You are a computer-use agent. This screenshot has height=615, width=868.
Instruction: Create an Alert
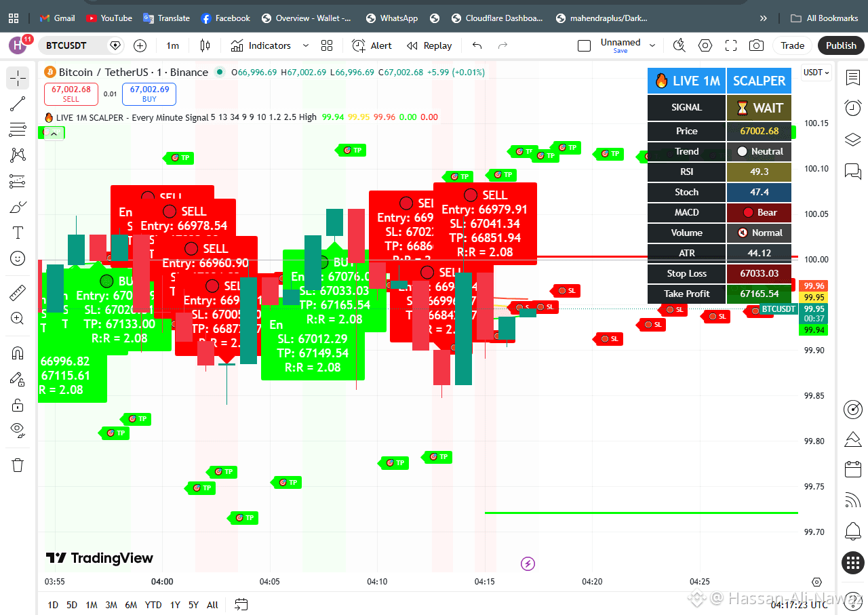pos(372,45)
